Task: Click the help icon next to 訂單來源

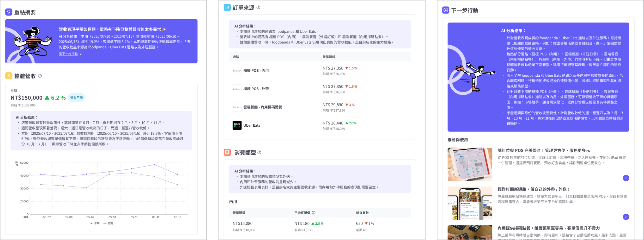Action: click(258, 8)
